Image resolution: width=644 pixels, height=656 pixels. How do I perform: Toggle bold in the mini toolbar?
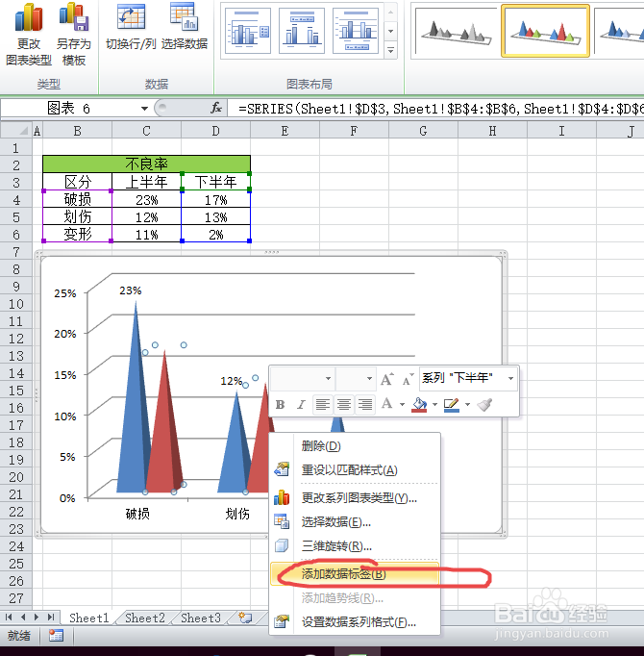pos(280,405)
